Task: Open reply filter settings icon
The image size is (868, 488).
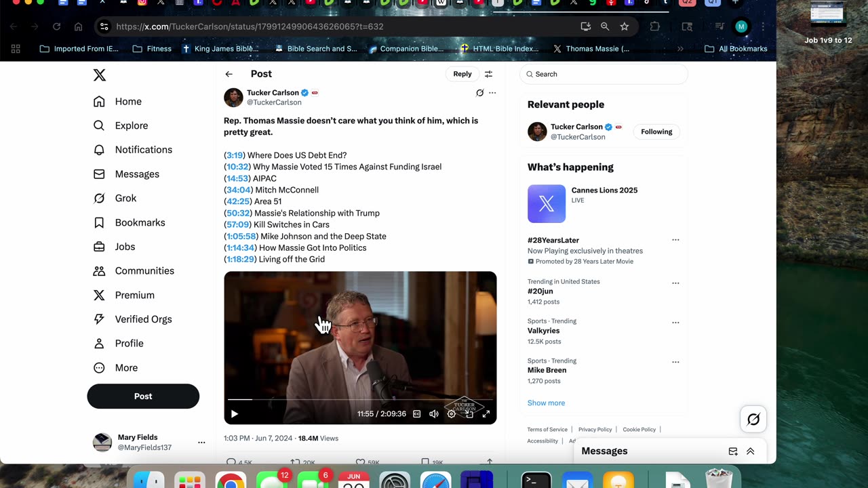Action: [488, 74]
